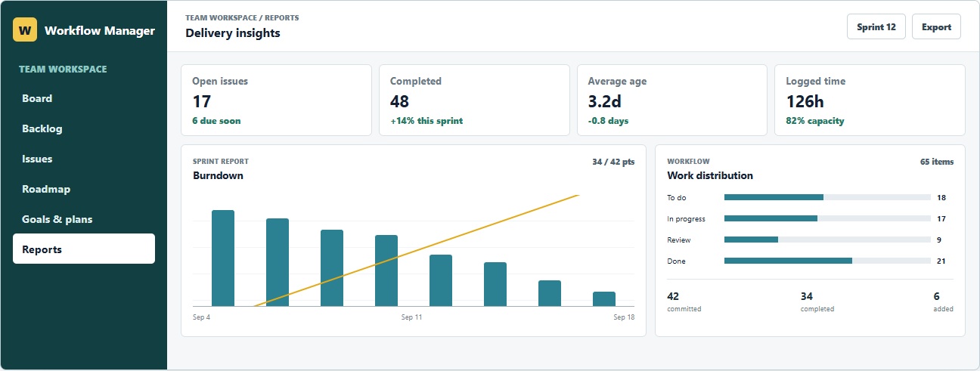Click the Done progress bar
Image resolution: width=980 pixels, height=371 pixels.
coord(827,261)
